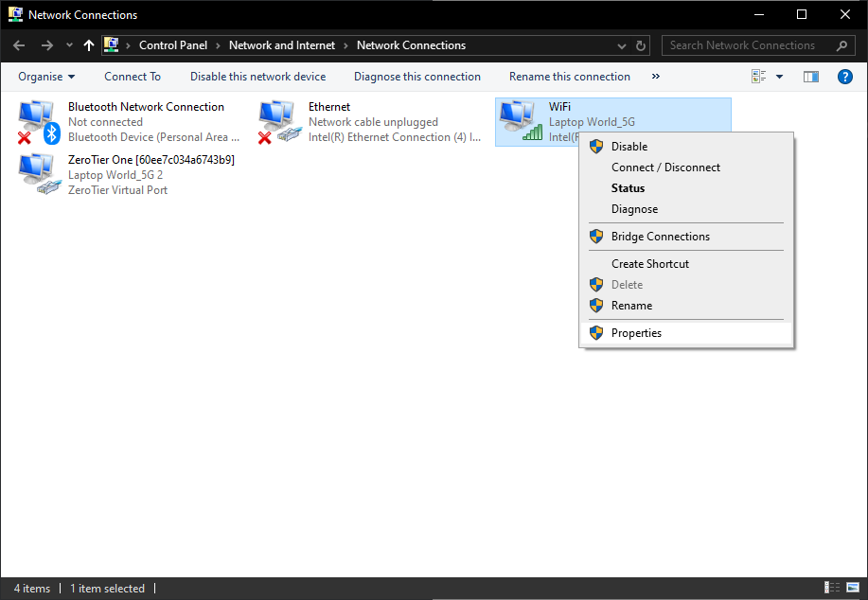Click Diagnose this connection button
Viewport: 868px width, 600px height.
point(417,77)
